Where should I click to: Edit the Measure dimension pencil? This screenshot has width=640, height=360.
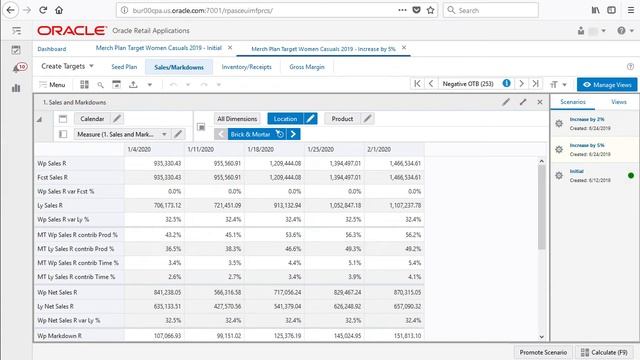point(178,134)
